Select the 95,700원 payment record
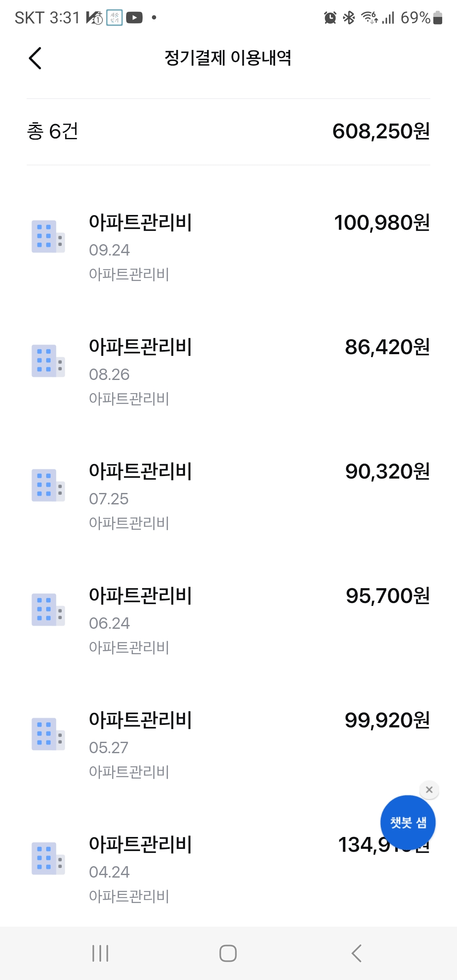457x980 pixels. click(x=228, y=620)
